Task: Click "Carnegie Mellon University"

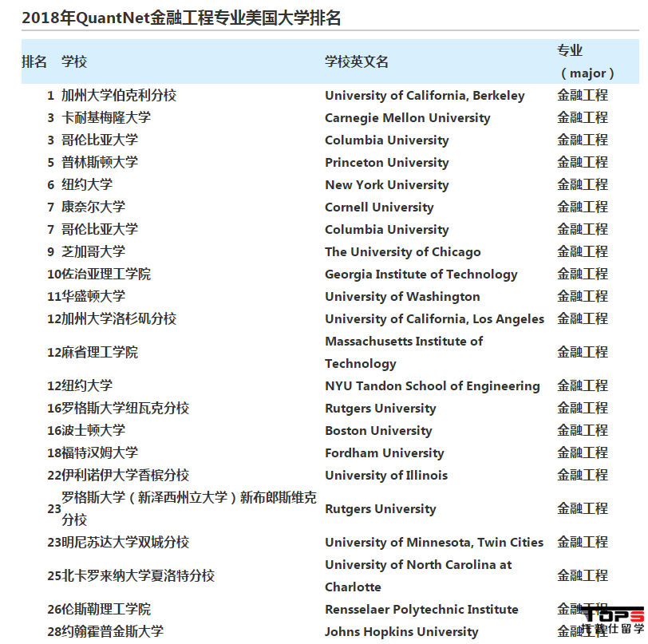Action: (408, 118)
